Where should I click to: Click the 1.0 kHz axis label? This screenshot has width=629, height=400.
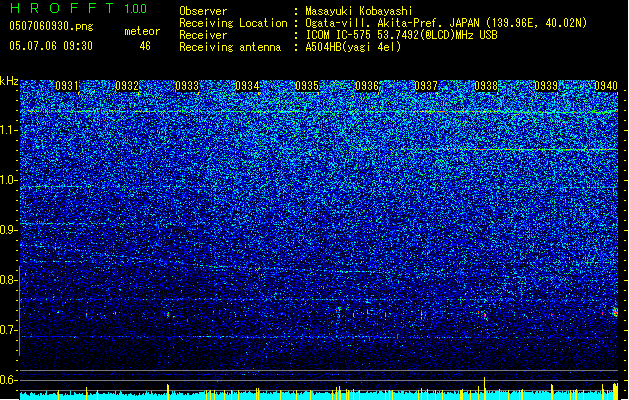pyautogui.click(x=9, y=180)
